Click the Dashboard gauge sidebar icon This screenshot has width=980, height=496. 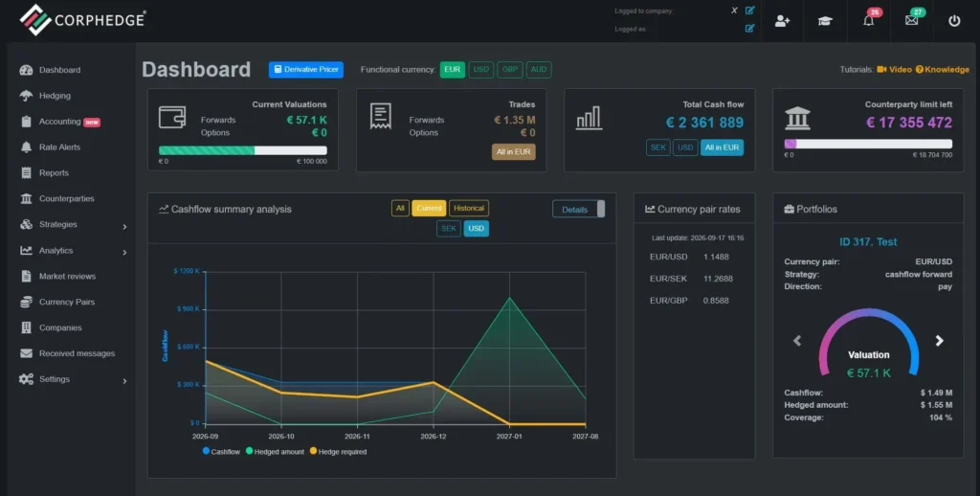coord(26,70)
